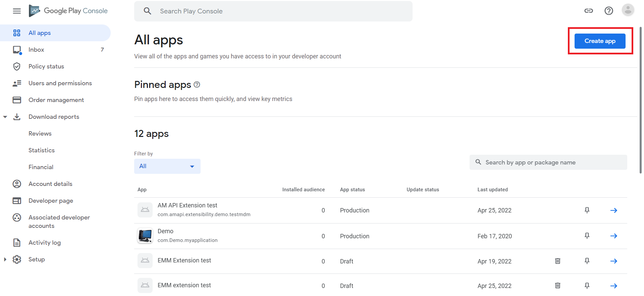
Task: Pin the Demo app
Action: [587, 236]
